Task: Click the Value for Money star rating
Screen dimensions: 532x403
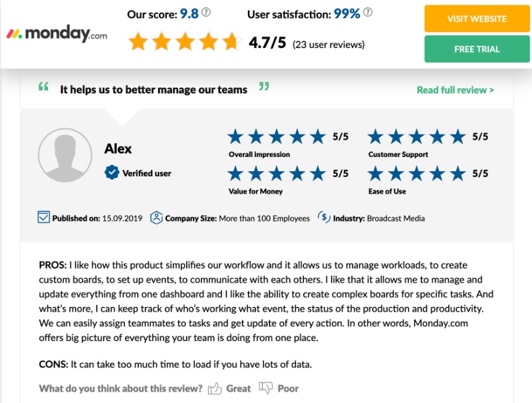Action: click(277, 174)
